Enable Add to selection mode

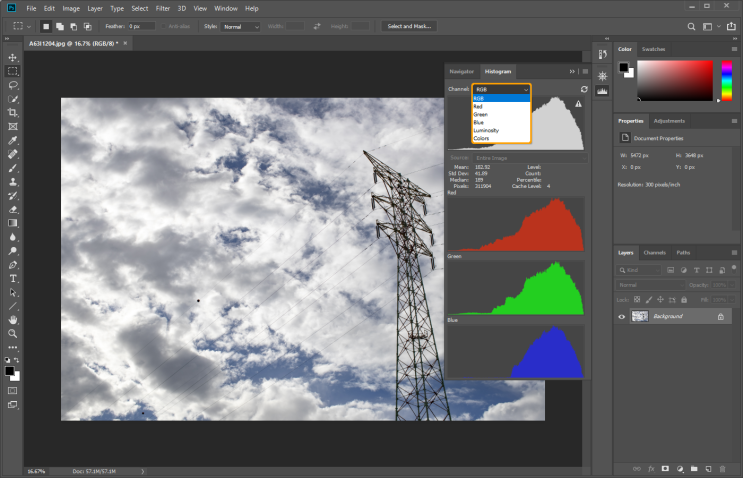tap(60, 27)
